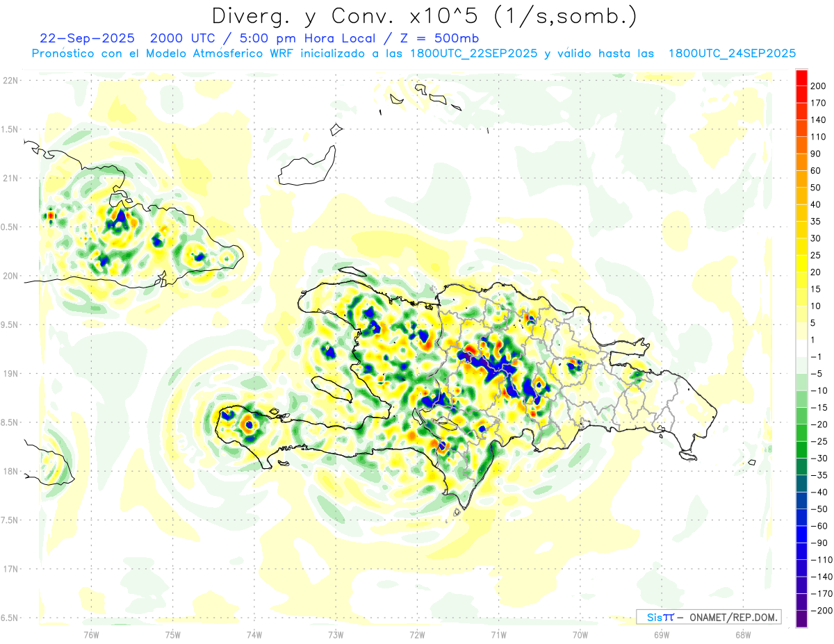Click the white swatch between 1 and -1
This screenshot has width=834, height=644.
pos(801,348)
